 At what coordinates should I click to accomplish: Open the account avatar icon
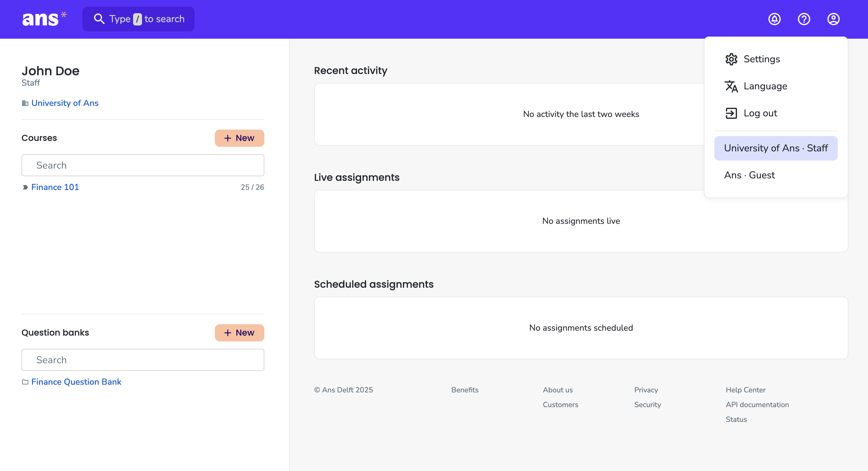click(833, 19)
